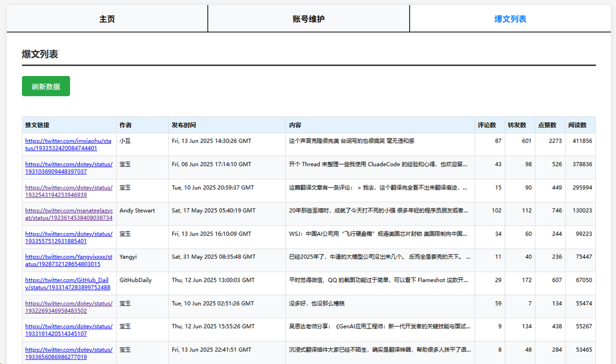Open dotey tweet link 1933656086986277019
616x364 pixels.
[68, 353]
